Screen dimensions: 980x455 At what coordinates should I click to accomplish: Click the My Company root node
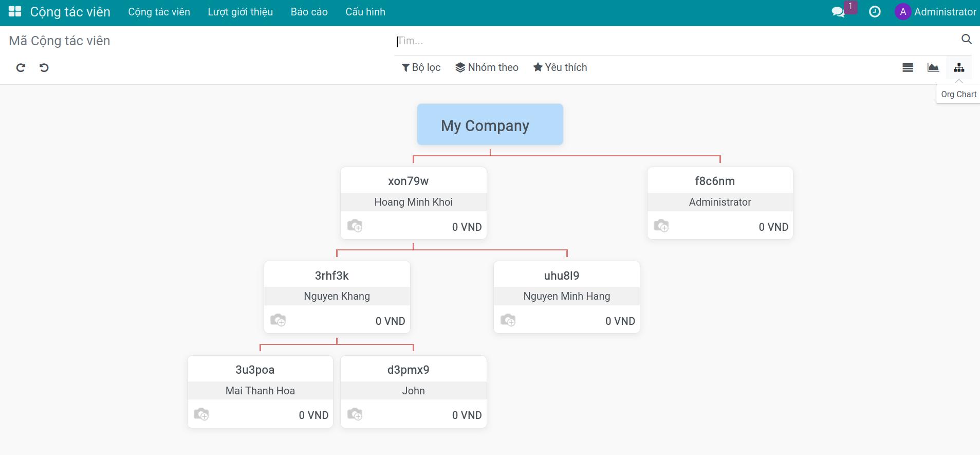click(x=490, y=124)
